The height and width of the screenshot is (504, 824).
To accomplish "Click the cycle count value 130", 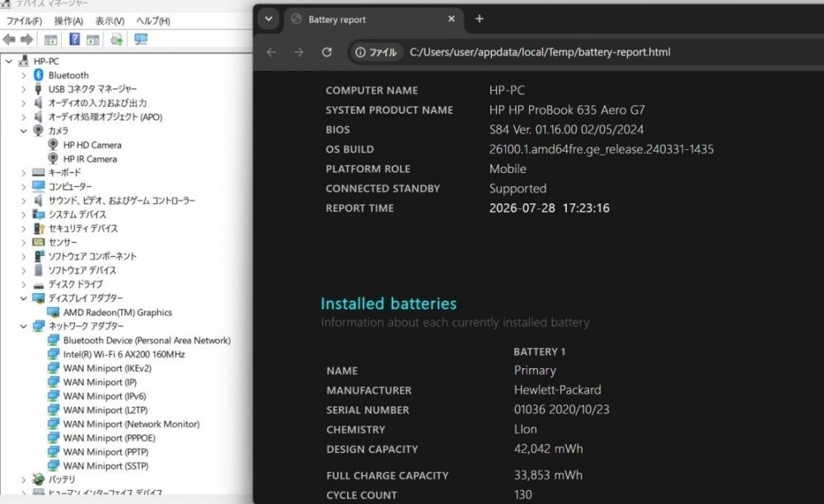I will pyautogui.click(x=523, y=495).
